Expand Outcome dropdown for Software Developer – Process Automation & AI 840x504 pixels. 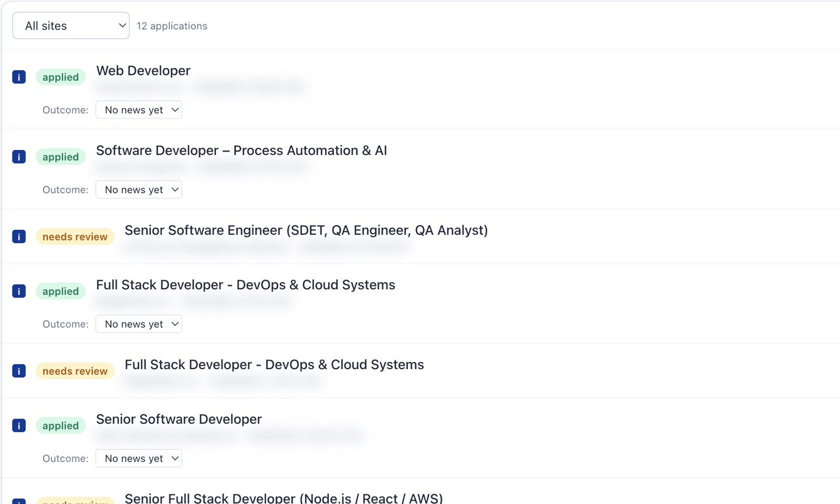pyautogui.click(x=139, y=190)
